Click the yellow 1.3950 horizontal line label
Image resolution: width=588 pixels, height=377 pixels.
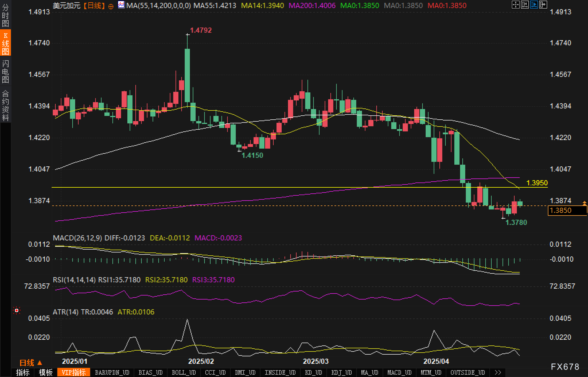click(537, 183)
